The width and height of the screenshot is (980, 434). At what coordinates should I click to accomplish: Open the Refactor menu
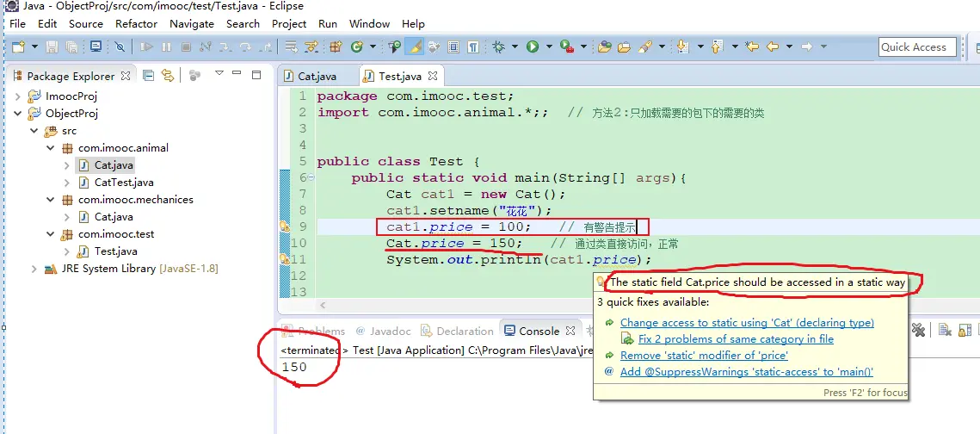[x=136, y=23]
